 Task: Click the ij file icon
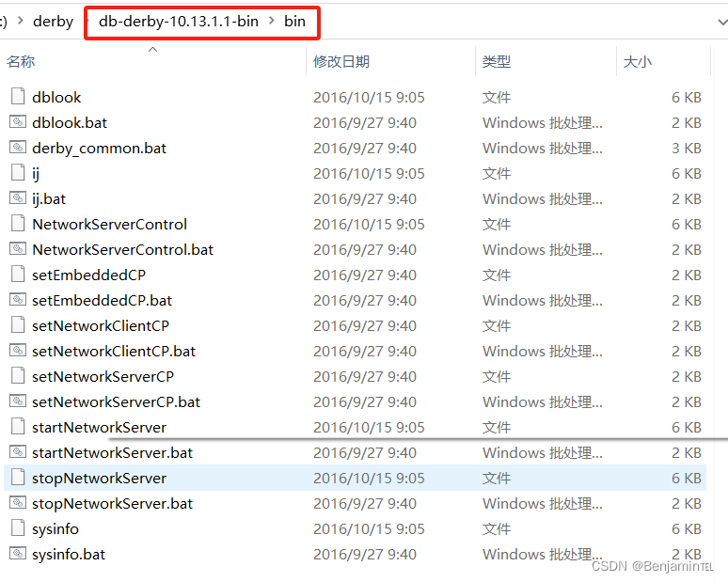coord(18,172)
